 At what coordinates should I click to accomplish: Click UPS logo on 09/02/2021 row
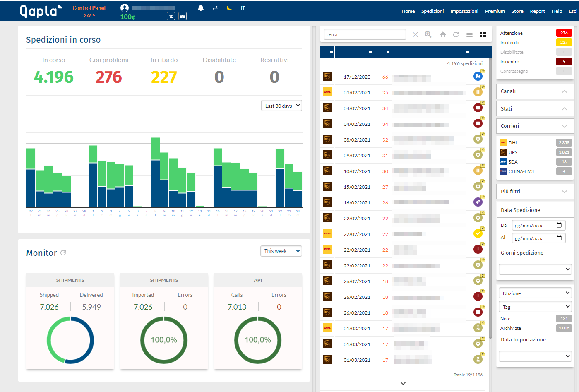327,155
